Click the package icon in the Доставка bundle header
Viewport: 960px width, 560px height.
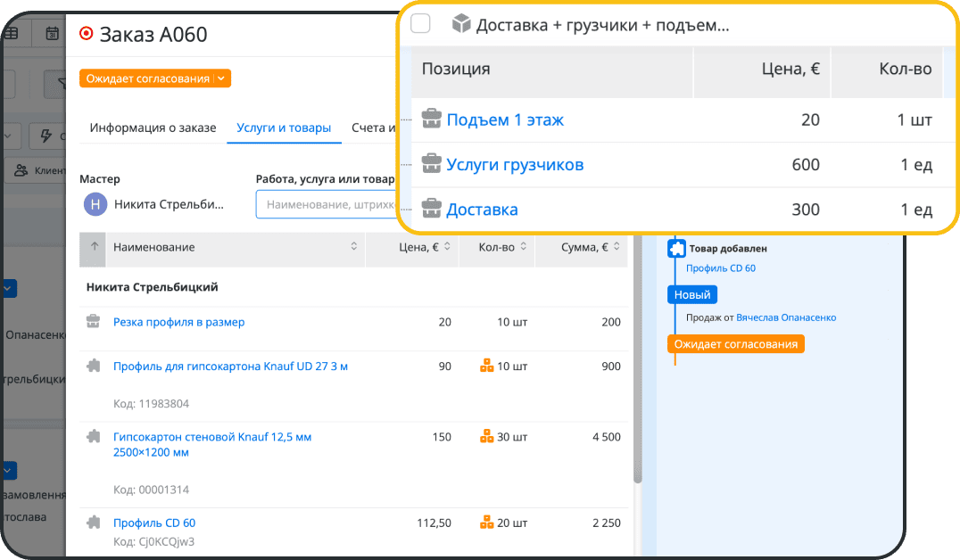[x=459, y=26]
